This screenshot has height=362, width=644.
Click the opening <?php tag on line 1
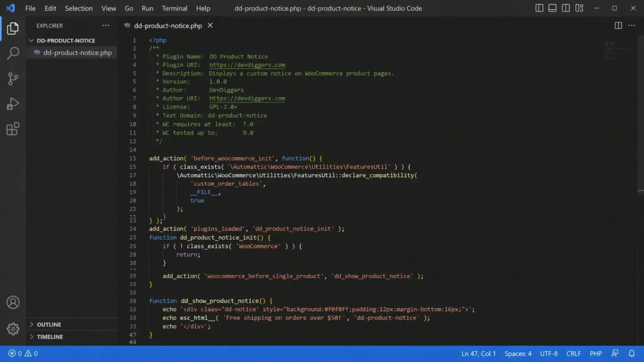coord(158,40)
